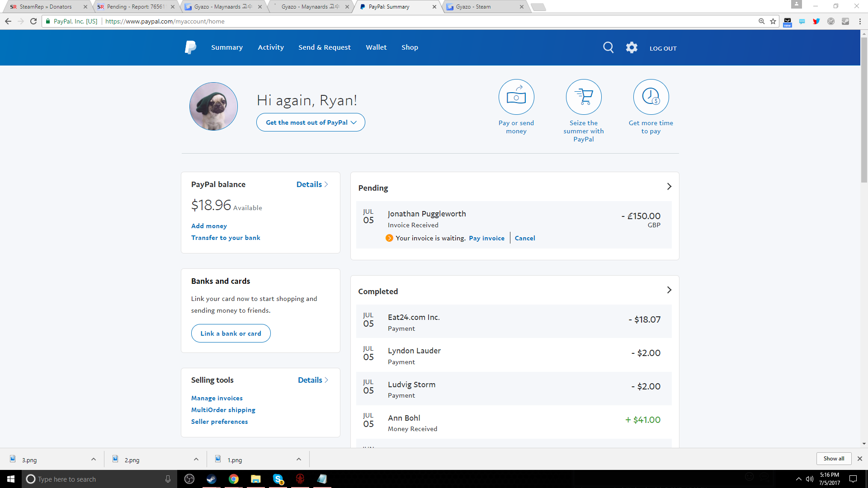Show hidden system tray icons
Screen dimensions: 868x488
[x=798, y=479]
